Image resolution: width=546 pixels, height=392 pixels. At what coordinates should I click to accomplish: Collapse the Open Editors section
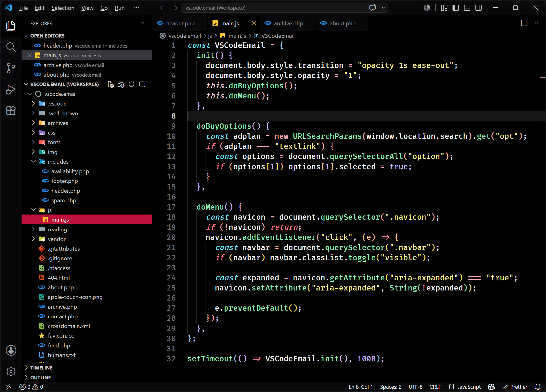[x=26, y=36]
